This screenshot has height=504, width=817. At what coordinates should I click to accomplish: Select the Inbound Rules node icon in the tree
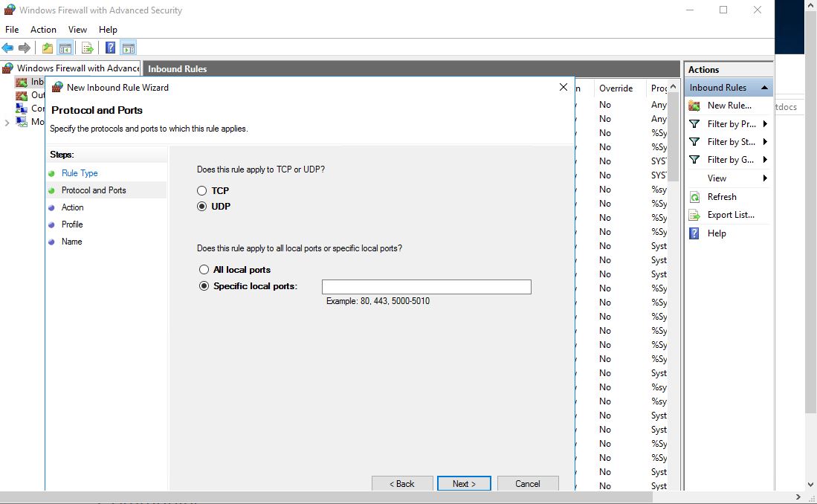point(22,82)
